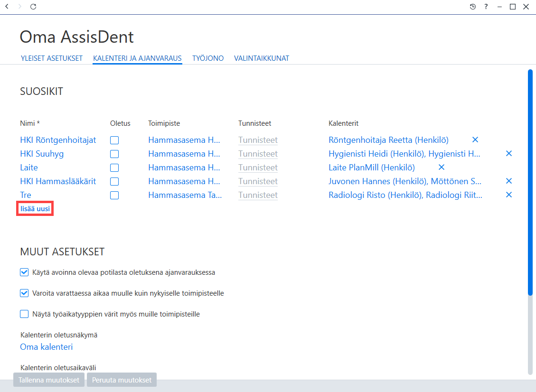
Task: Click the Kalenterin oletusaikaväli label
Action: coord(58,368)
